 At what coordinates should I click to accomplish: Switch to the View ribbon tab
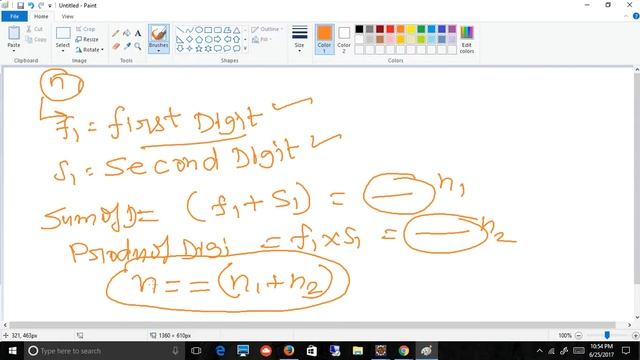pyautogui.click(x=67, y=16)
